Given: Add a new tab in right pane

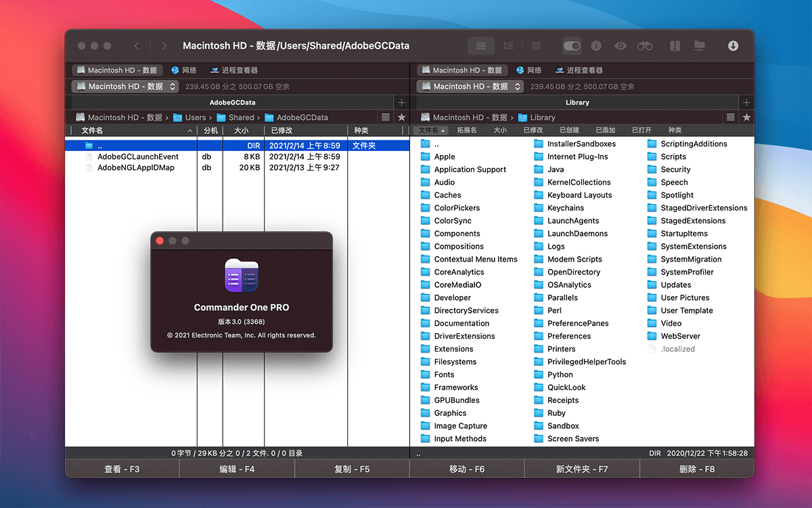Looking at the screenshot, I should point(747,103).
